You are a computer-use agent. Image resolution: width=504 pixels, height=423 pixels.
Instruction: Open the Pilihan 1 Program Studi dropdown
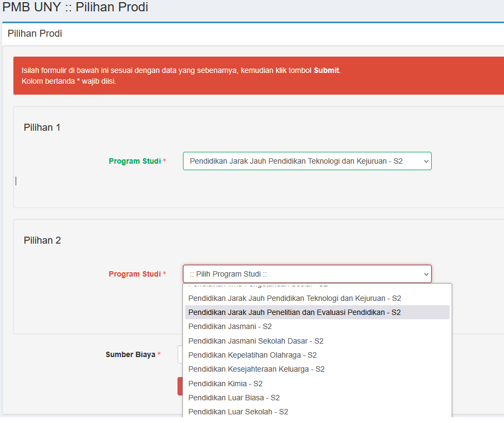point(307,161)
